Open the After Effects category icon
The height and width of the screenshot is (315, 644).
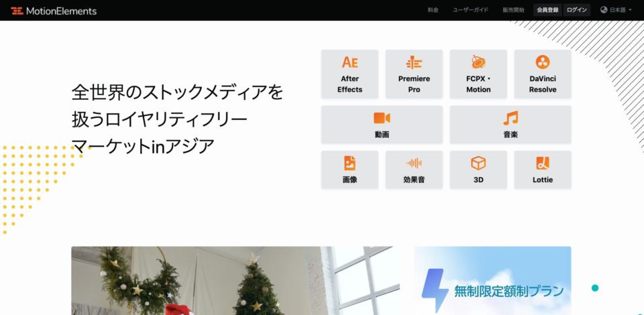[350, 62]
